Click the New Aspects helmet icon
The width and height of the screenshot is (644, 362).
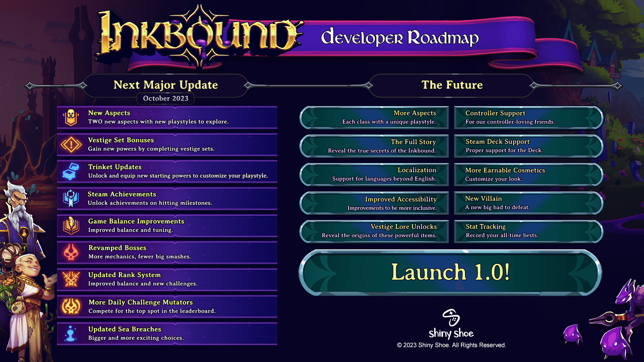tap(71, 117)
